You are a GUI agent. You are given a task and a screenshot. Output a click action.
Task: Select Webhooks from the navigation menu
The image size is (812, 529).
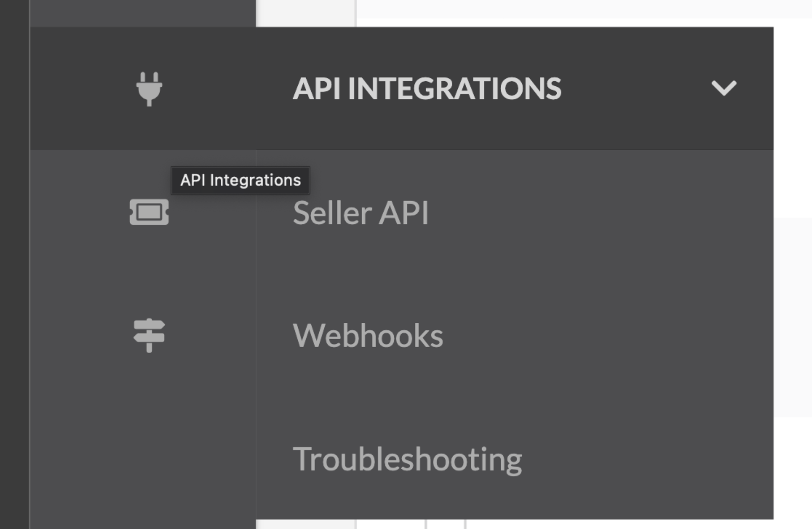(366, 334)
